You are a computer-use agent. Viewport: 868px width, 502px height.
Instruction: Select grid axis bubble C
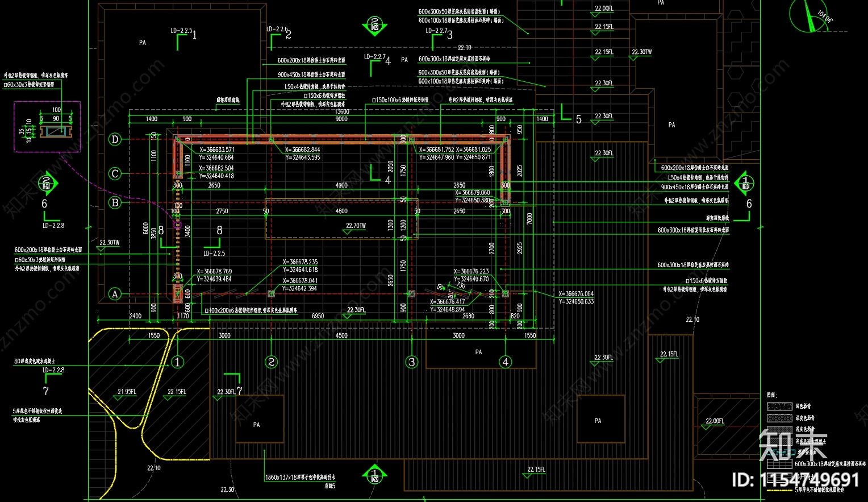tap(115, 173)
